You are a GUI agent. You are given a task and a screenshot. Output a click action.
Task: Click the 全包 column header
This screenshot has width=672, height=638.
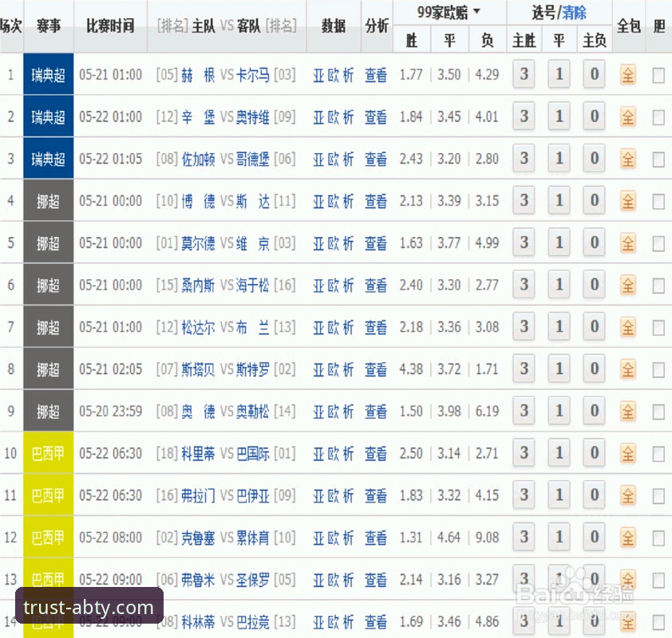(x=629, y=26)
